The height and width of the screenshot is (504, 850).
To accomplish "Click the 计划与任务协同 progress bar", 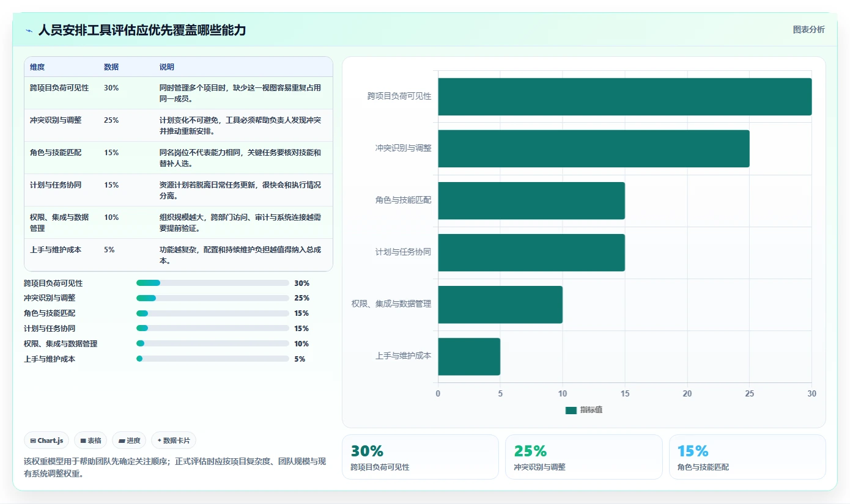I will click(213, 329).
